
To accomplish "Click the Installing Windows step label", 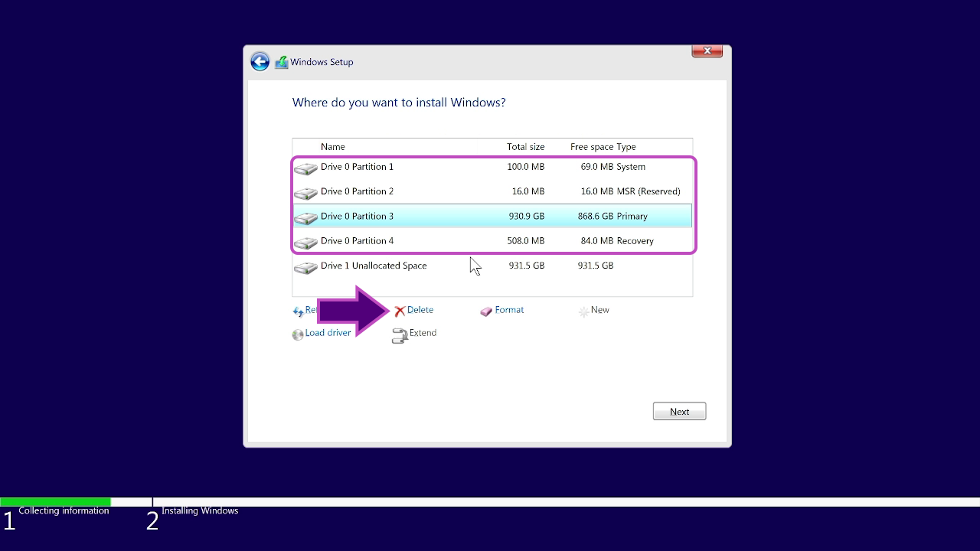I will click(199, 510).
